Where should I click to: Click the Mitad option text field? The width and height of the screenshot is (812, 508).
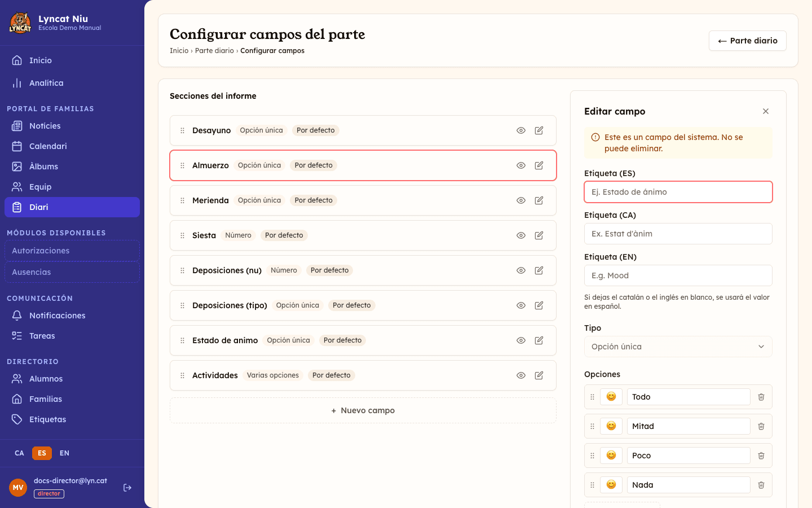pyautogui.click(x=689, y=426)
